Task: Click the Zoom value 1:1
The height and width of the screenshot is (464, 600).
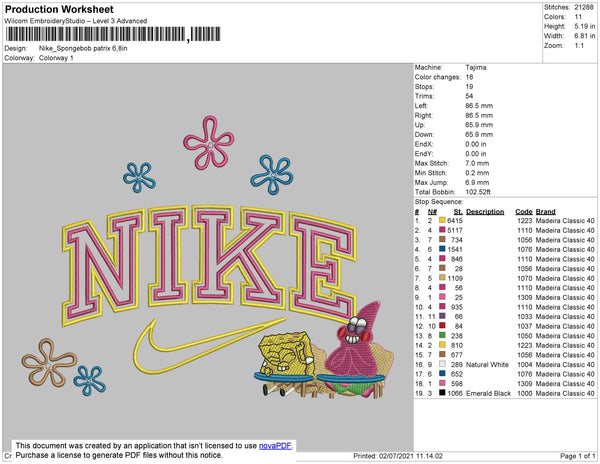Action: pos(579,46)
